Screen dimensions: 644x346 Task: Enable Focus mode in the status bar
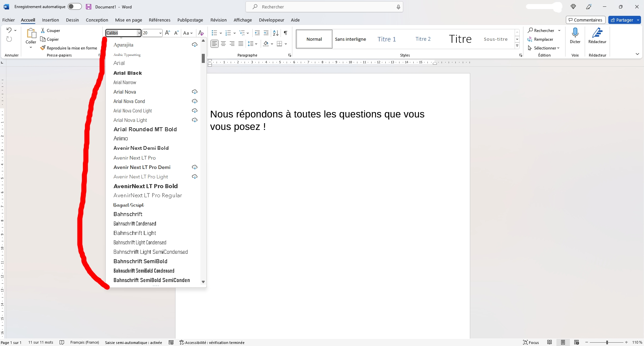click(x=531, y=342)
